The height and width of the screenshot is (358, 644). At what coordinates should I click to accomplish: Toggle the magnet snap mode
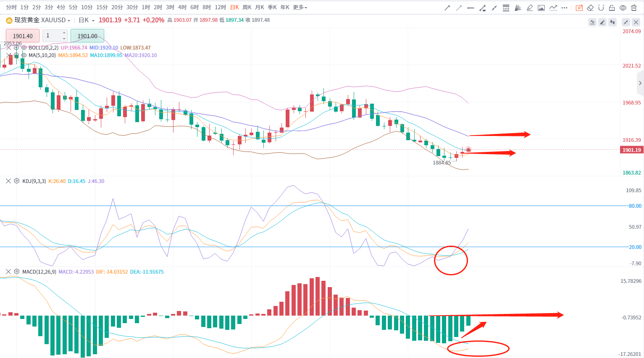tap(601, 8)
